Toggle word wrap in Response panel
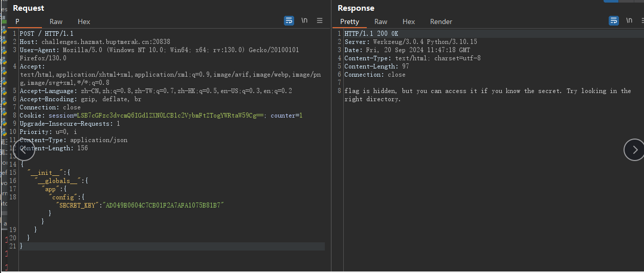 pos(614,21)
